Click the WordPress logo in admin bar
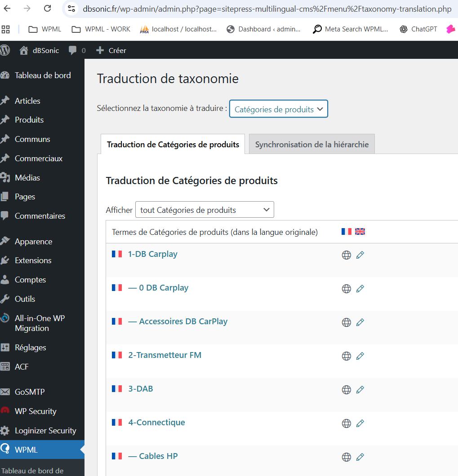Image resolution: width=458 pixels, height=476 pixels. pyautogui.click(x=4, y=50)
